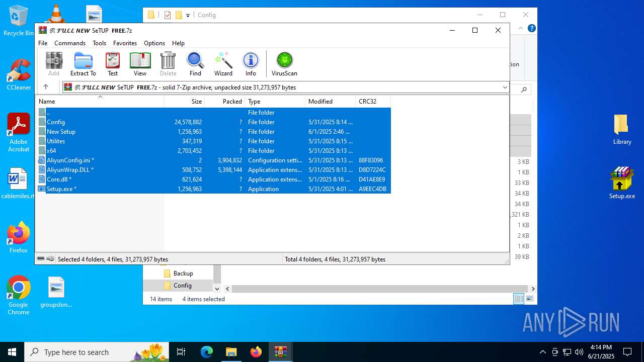This screenshot has height=362, width=644.
Task: Open the Commands menu
Action: coord(70,43)
